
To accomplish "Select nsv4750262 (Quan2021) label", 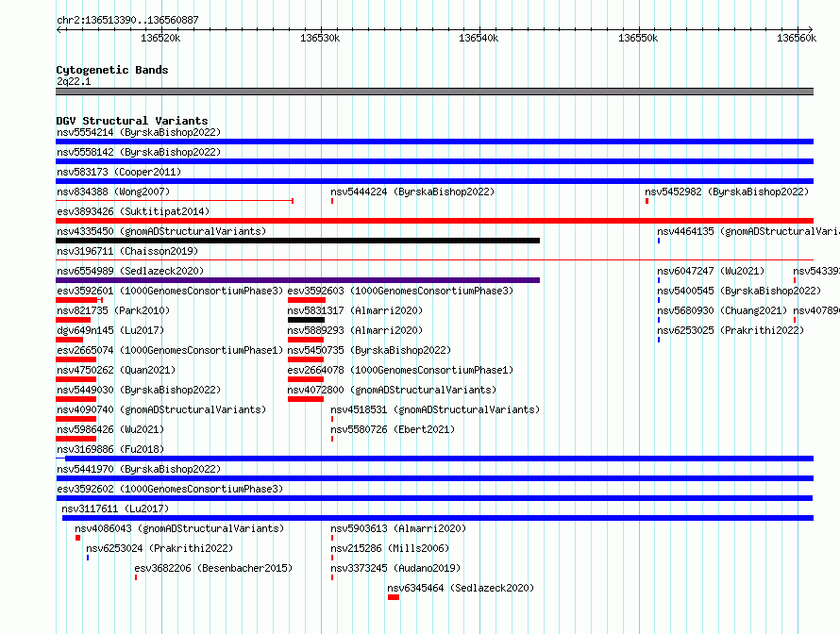I will (x=116, y=370).
